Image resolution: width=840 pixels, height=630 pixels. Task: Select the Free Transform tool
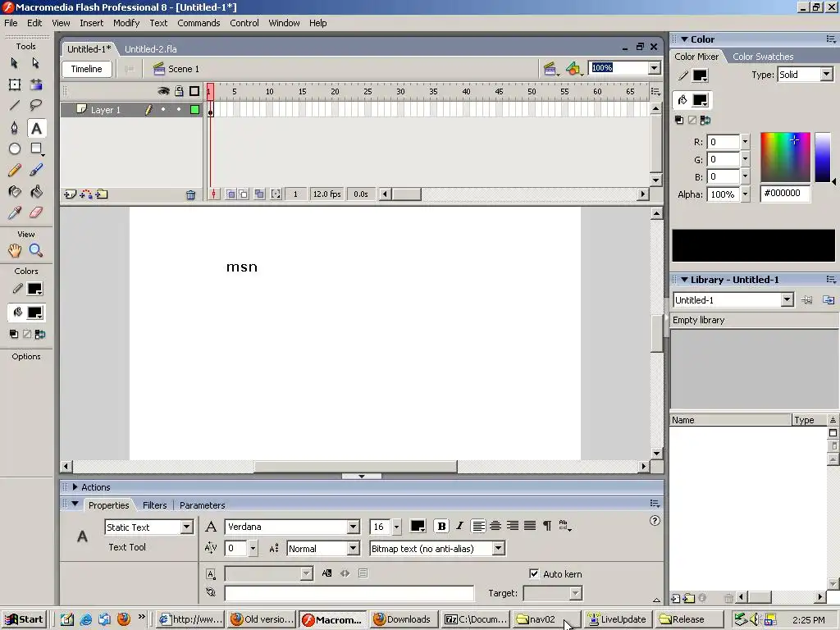[x=15, y=84]
